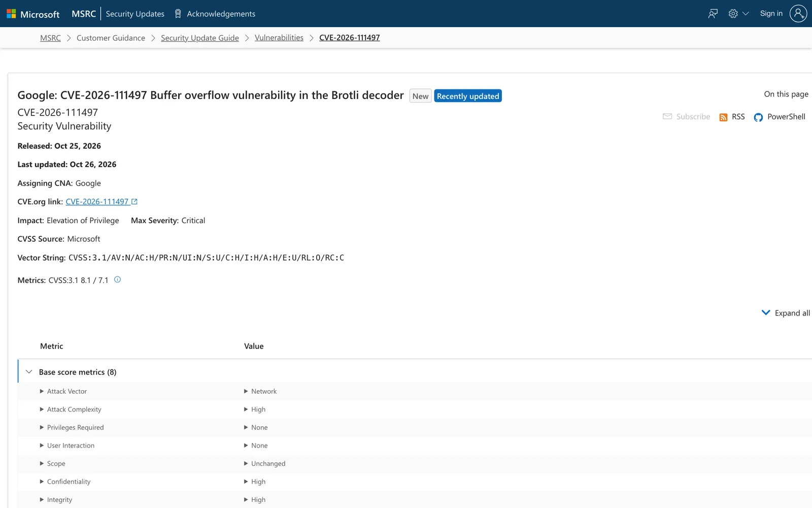Click the Subscribe label
The image size is (812, 508).
[693, 116]
